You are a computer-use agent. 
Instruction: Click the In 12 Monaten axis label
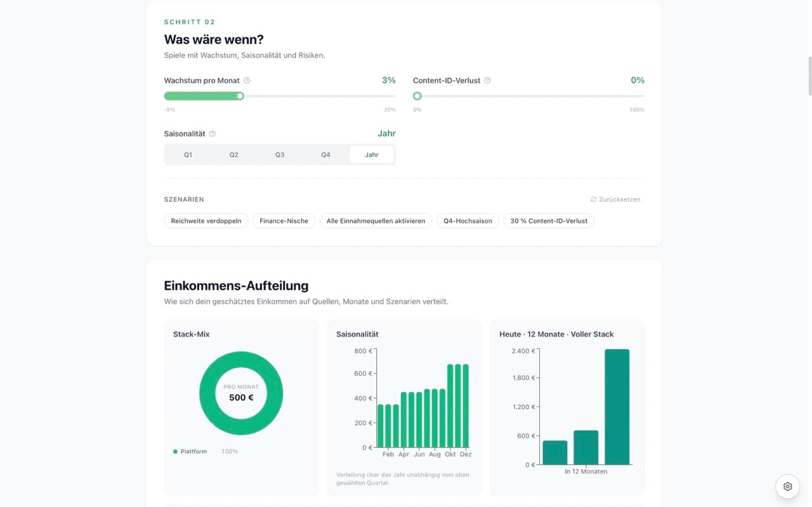[586, 471]
